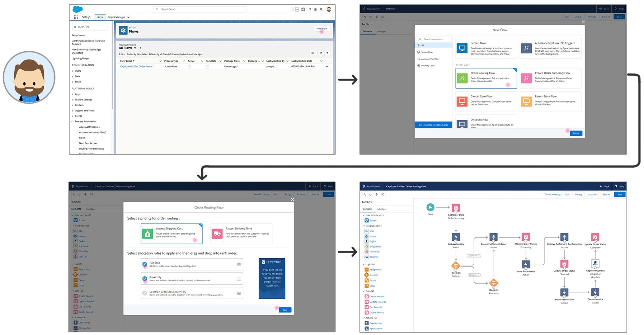The height and width of the screenshot is (335, 644).
Task: Click the user avatar in Setup header
Action: click(x=329, y=9)
